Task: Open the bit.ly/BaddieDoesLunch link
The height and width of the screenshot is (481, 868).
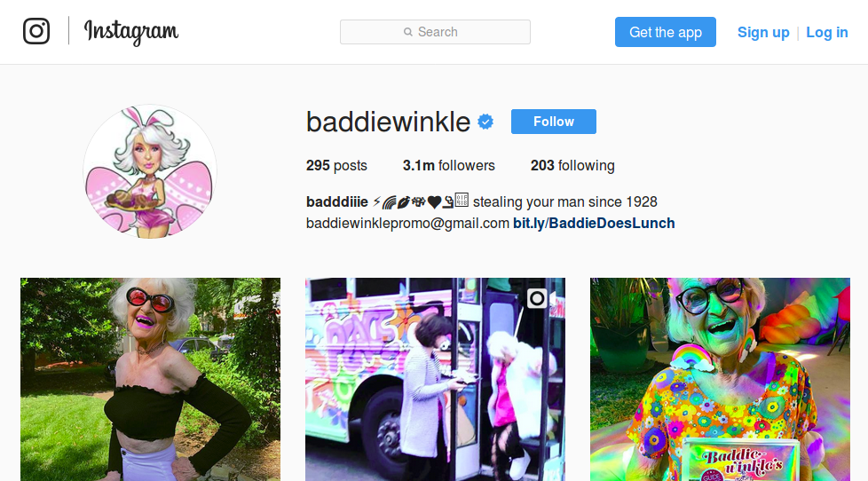Action: coord(594,223)
